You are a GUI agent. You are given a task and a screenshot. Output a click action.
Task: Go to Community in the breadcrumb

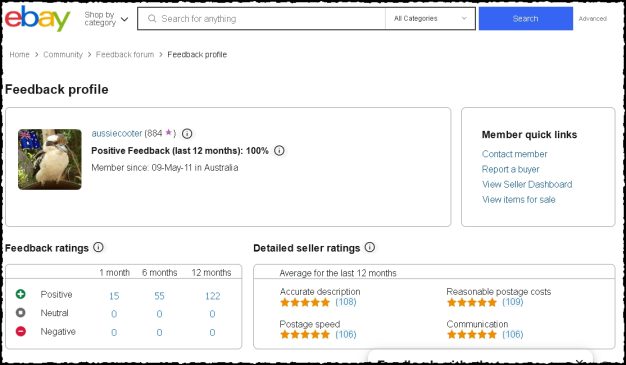pos(63,55)
